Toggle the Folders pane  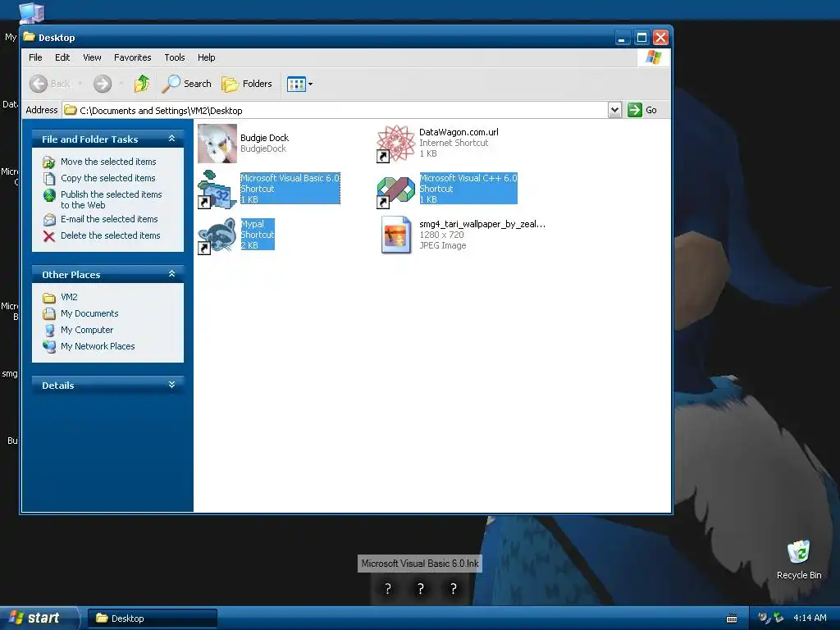tap(247, 84)
